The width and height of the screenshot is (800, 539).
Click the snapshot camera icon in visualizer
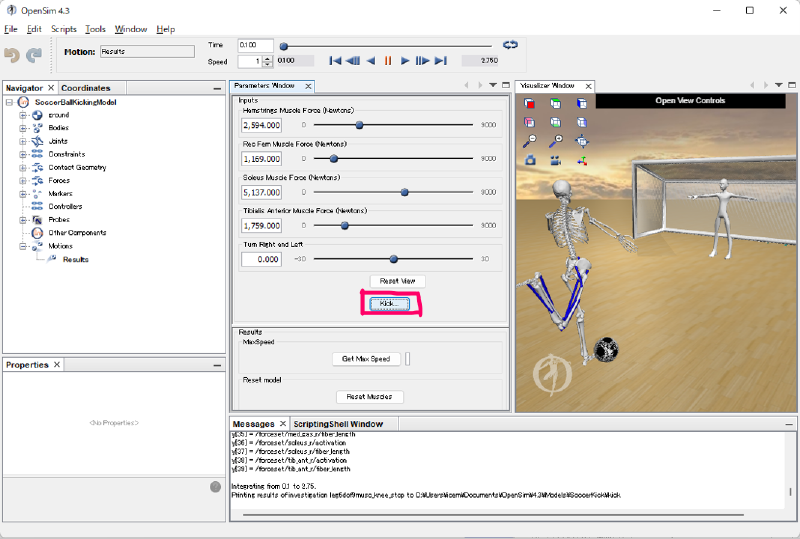click(530, 160)
